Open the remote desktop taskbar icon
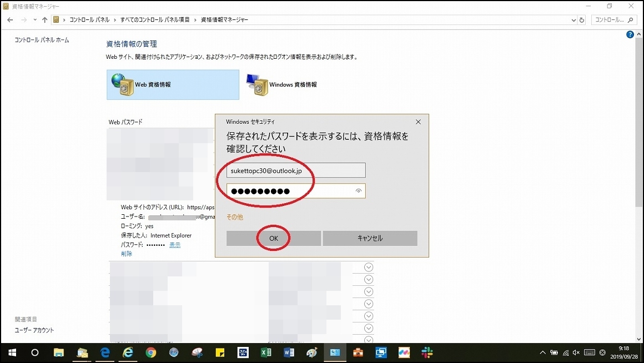 381,353
